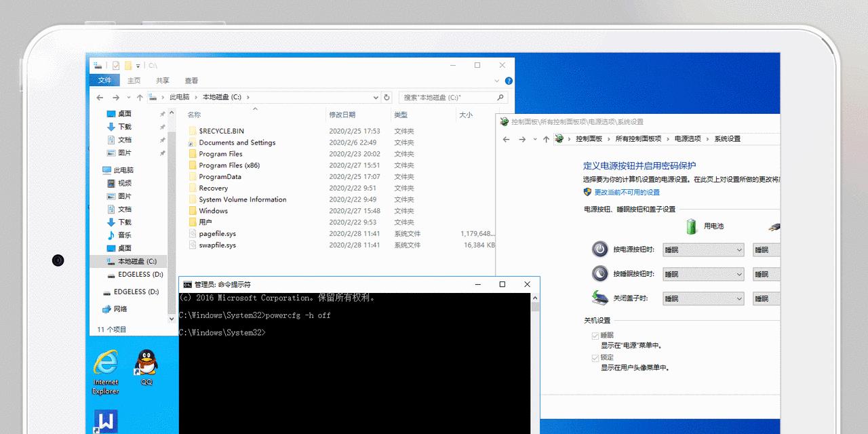Image resolution: width=868 pixels, height=434 pixels.
Task: Sort files by the 类型 column header
Action: click(x=401, y=115)
